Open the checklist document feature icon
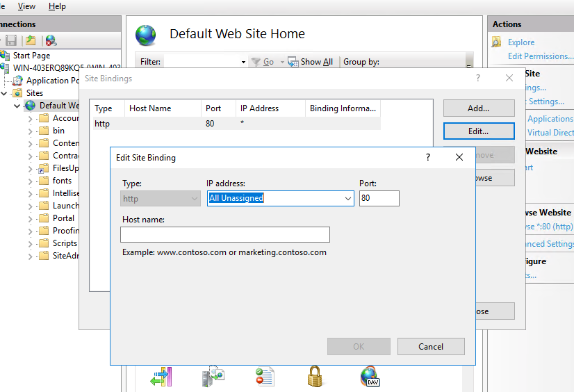This screenshot has height=392, width=574. [x=265, y=377]
